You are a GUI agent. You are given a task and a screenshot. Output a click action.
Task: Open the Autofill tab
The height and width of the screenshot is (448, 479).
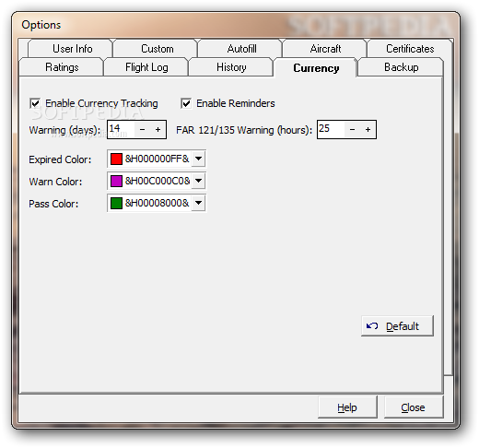(x=240, y=49)
